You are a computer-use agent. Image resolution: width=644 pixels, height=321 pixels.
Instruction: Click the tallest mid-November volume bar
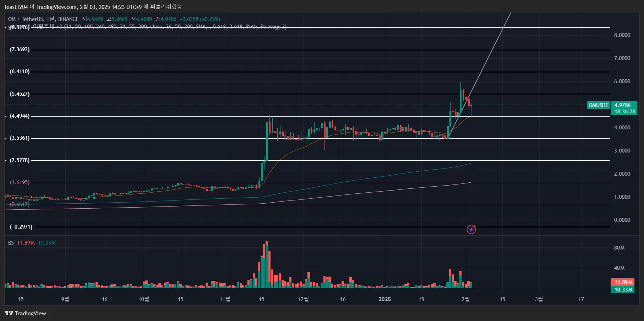click(x=267, y=265)
